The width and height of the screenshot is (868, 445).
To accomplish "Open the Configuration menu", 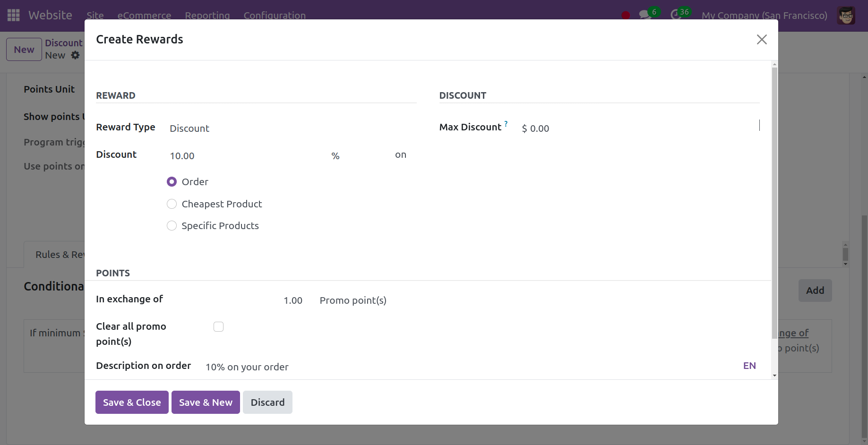I will point(274,15).
